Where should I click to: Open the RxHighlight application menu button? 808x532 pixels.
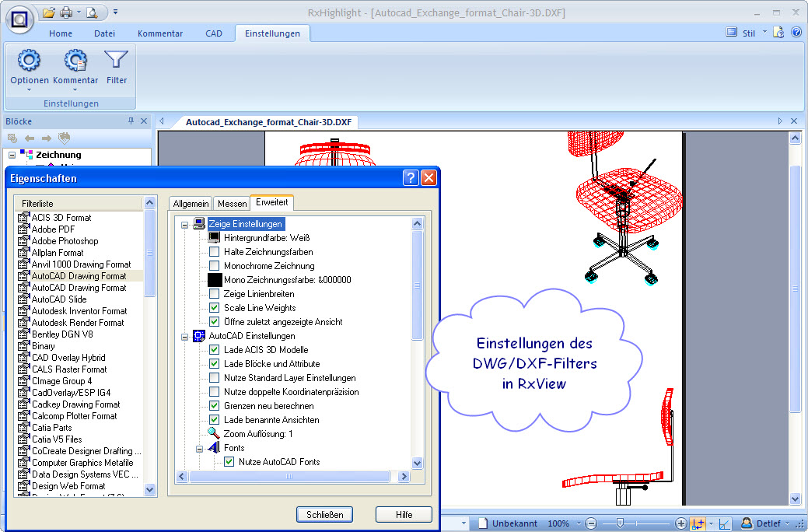point(19,19)
